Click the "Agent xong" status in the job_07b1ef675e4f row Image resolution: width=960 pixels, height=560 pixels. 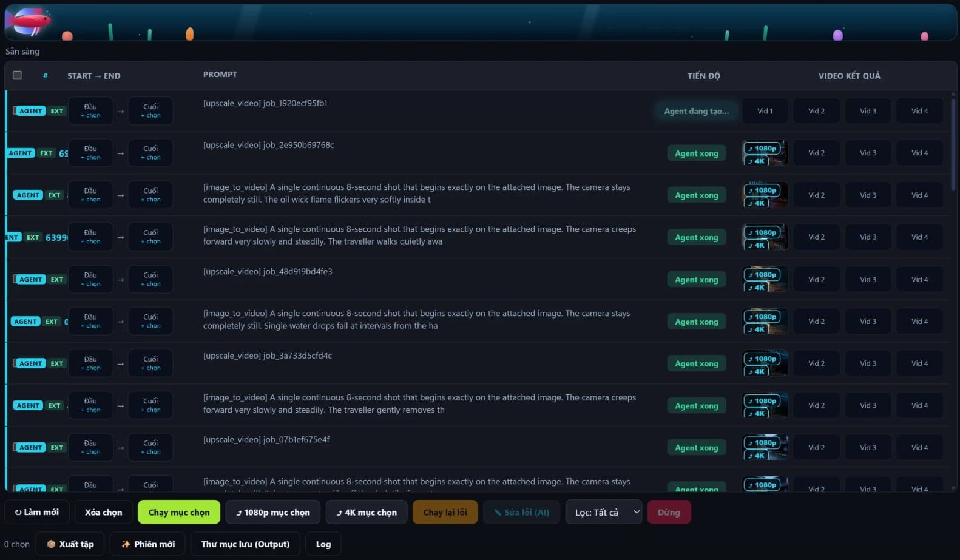pyautogui.click(x=697, y=448)
